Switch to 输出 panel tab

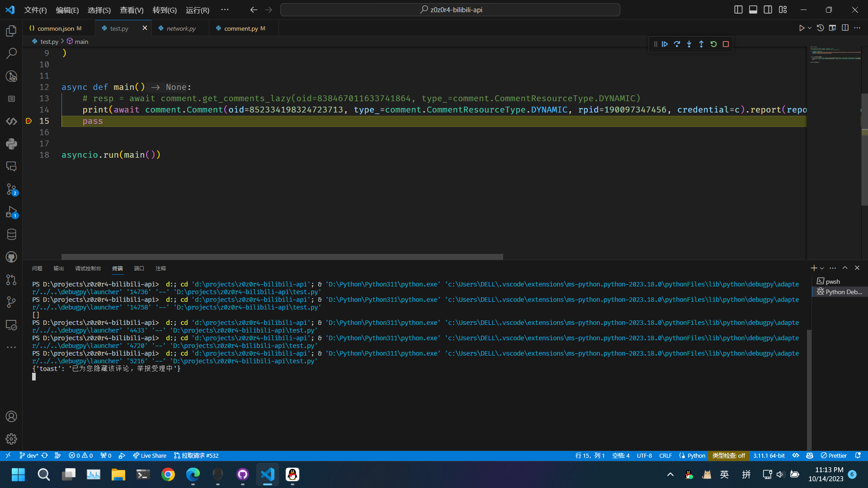[x=59, y=268]
